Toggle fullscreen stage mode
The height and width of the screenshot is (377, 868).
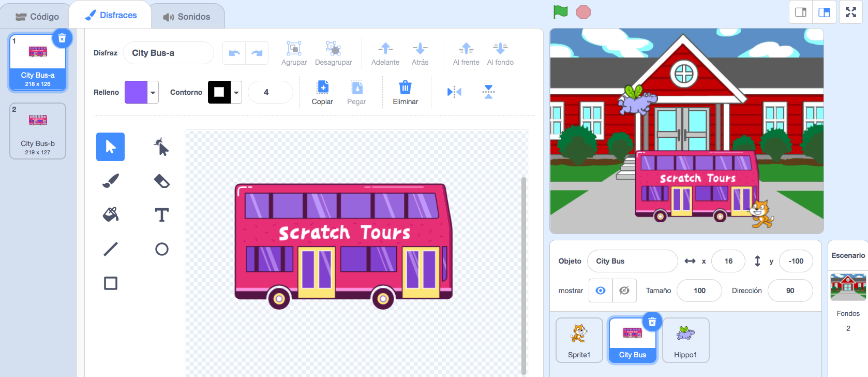coord(851,12)
